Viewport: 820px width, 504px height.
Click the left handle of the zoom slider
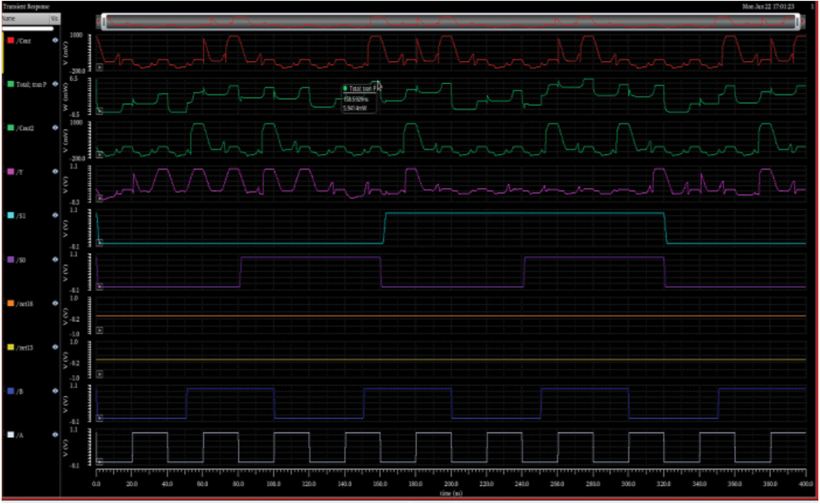pyautogui.click(x=104, y=21)
